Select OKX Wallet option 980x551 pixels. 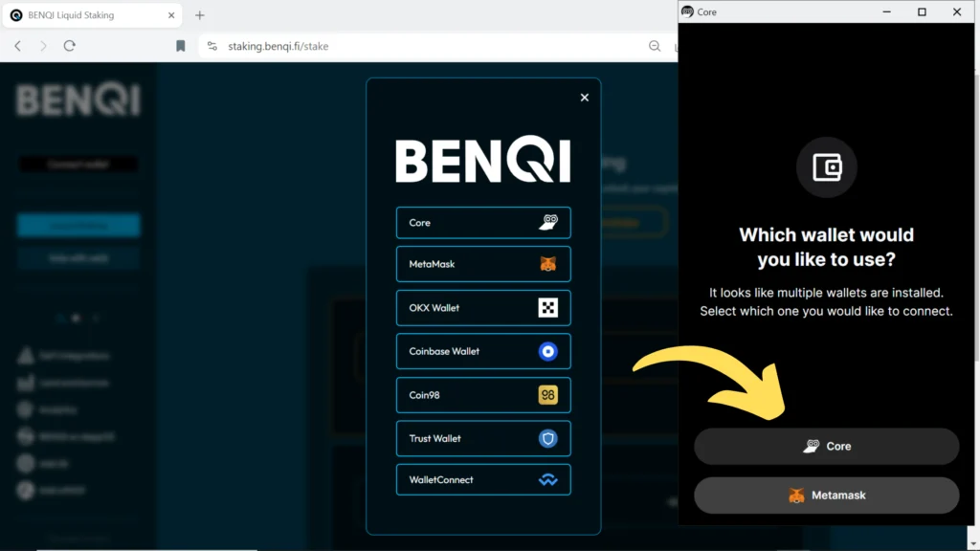click(483, 308)
